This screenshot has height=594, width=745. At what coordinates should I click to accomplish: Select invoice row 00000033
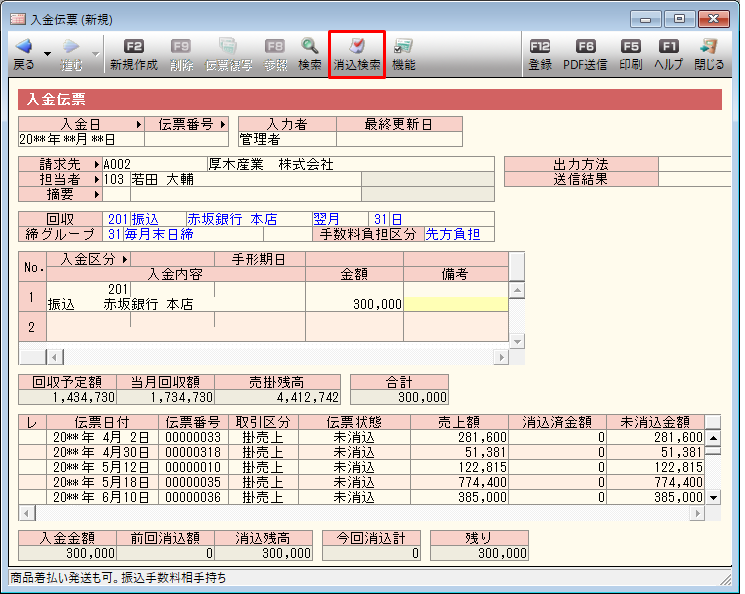361,437
